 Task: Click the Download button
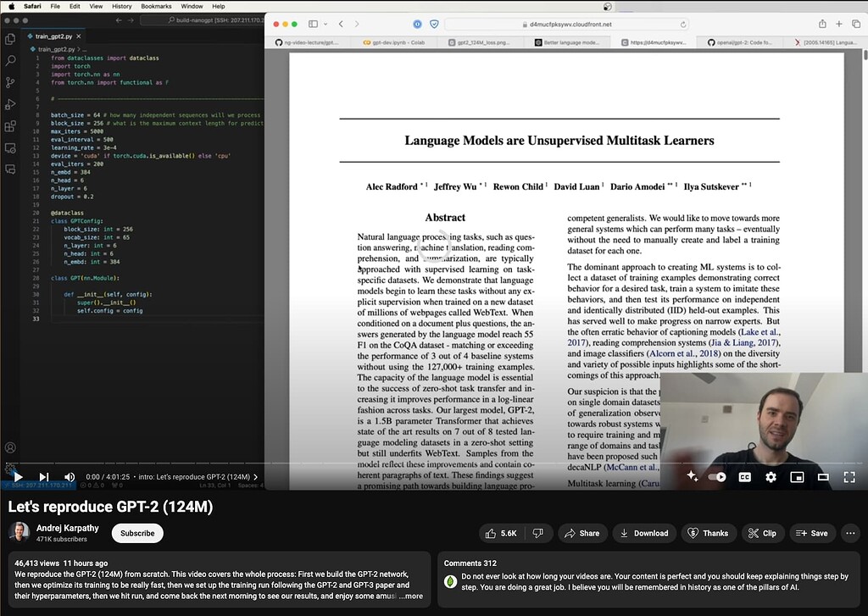click(644, 533)
